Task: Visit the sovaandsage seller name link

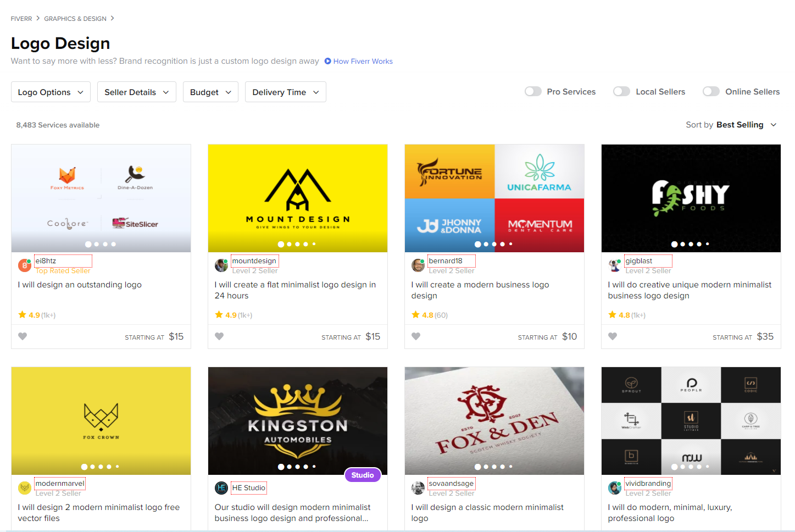Action: click(451, 484)
